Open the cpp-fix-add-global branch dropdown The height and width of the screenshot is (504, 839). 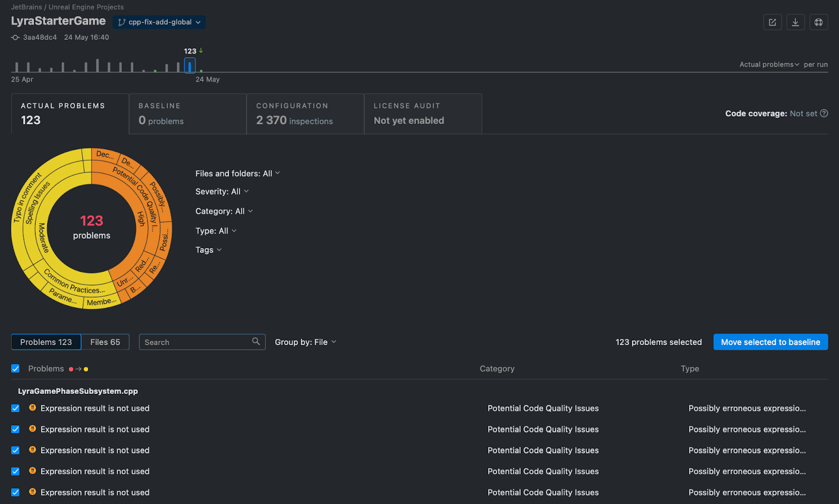coord(159,22)
